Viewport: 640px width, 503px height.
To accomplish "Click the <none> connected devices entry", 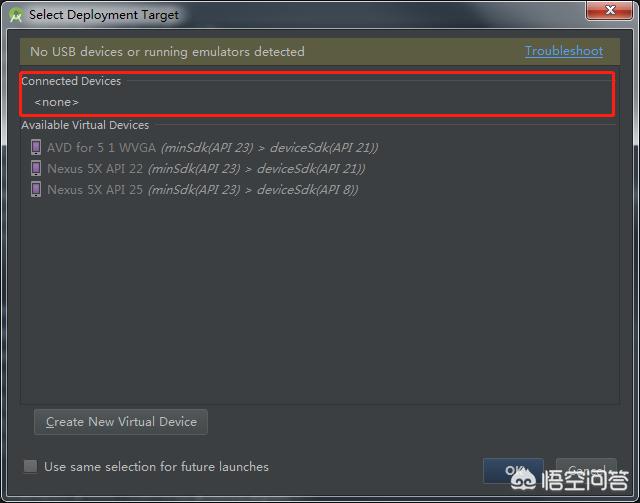I will [x=56, y=102].
